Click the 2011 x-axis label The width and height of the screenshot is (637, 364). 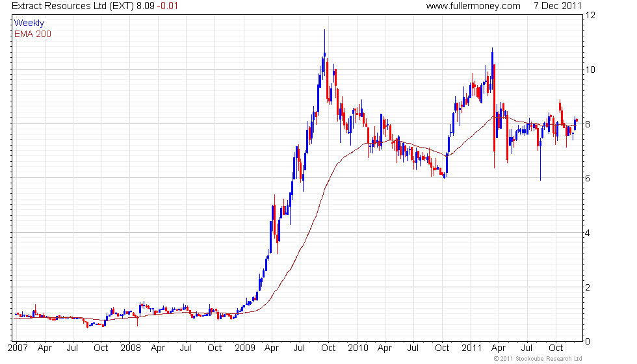point(472,348)
